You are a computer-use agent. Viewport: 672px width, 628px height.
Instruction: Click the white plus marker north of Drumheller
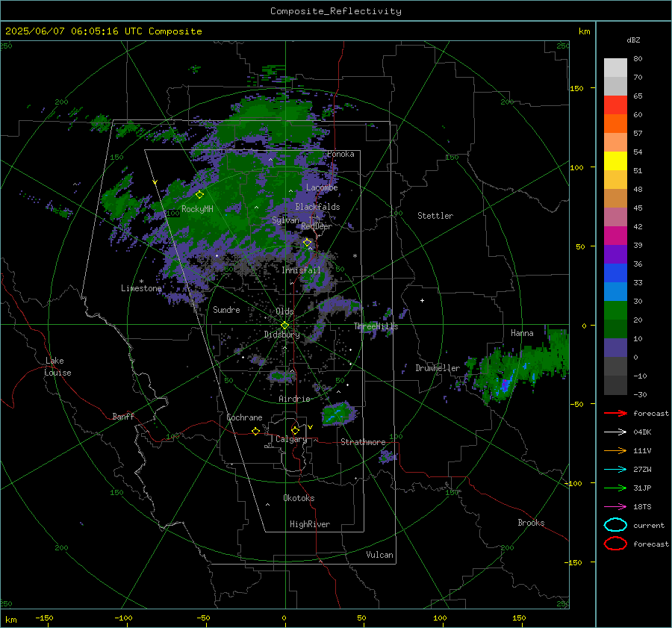[x=422, y=300]
